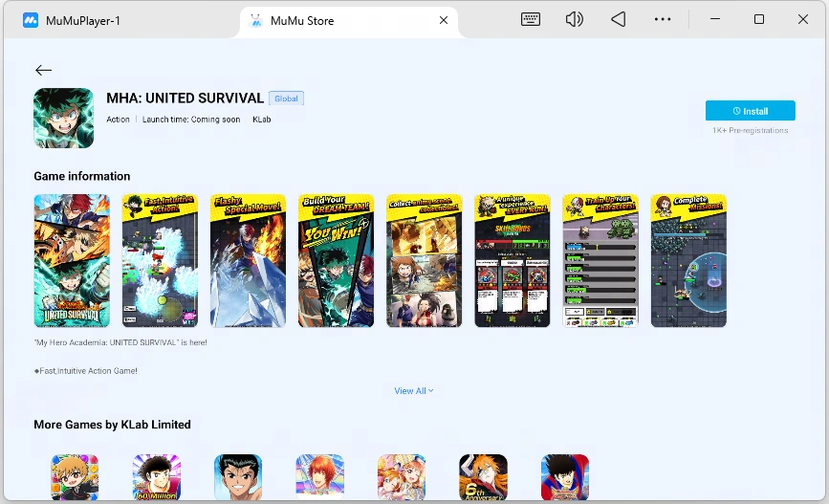Click Launch time: Coming soon text

tap(191, 120)
